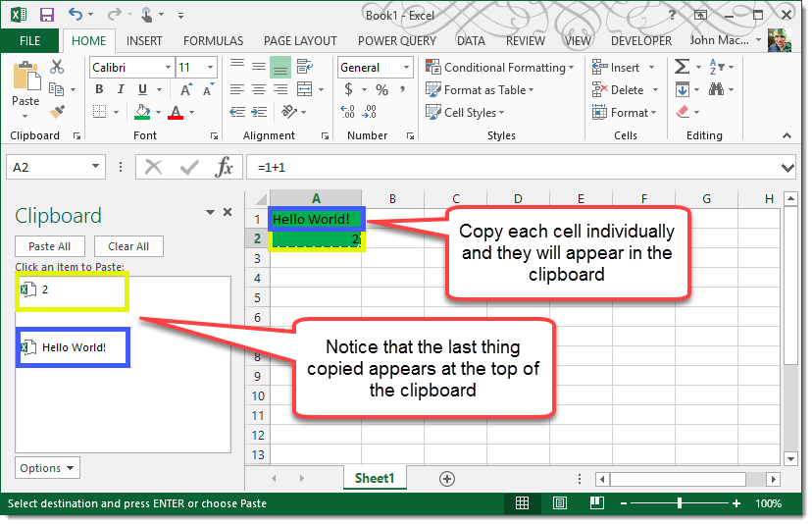Switch to the FORMULAS tab
This screenshot has width=812, height=525.
click(213, 41)
